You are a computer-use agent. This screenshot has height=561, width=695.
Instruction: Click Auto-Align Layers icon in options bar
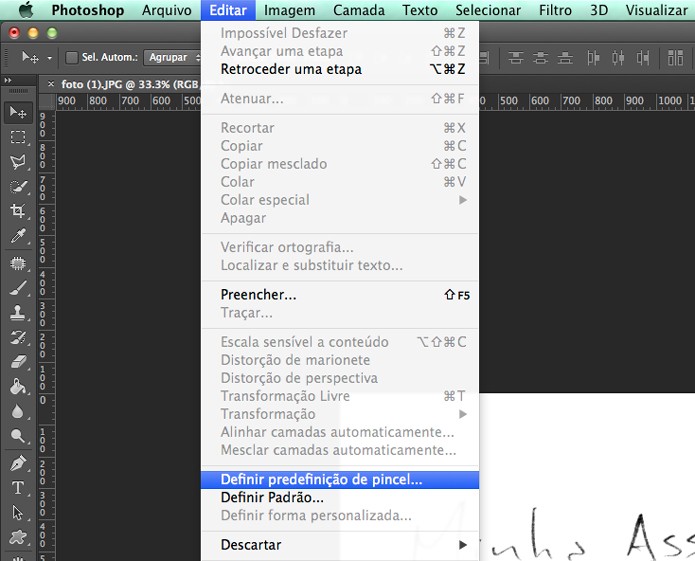click(x=675, y=58)
